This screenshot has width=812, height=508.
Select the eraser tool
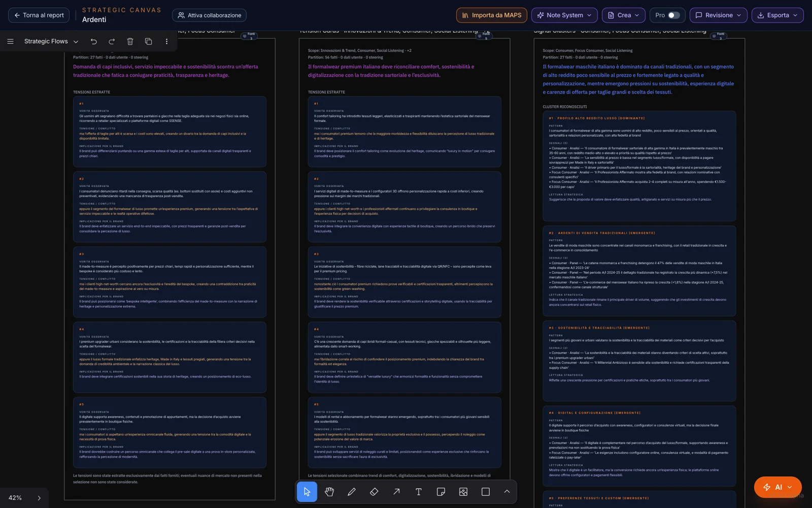(374, 492)
